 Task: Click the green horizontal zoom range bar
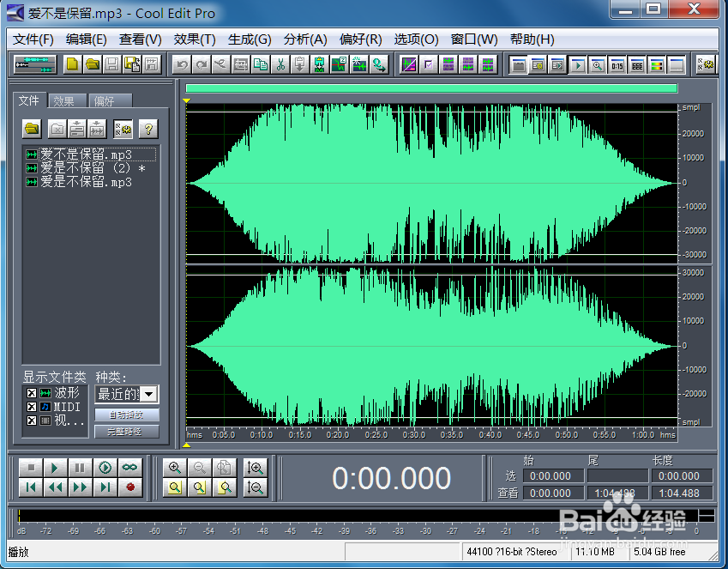(x=431, y=88)
